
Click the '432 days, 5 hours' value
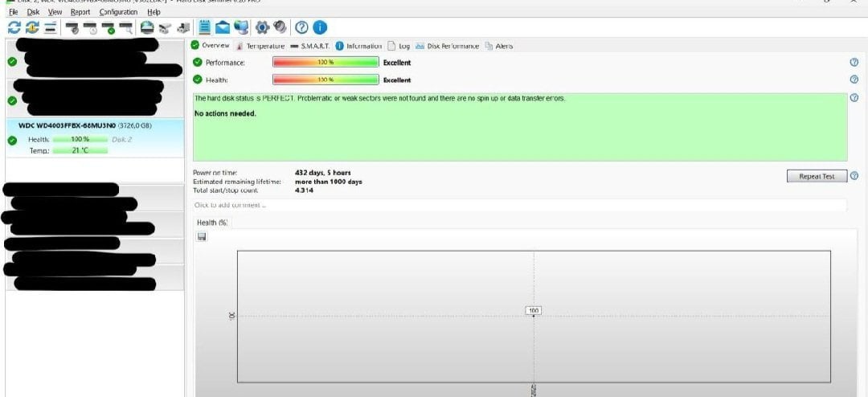click(323, 173)
